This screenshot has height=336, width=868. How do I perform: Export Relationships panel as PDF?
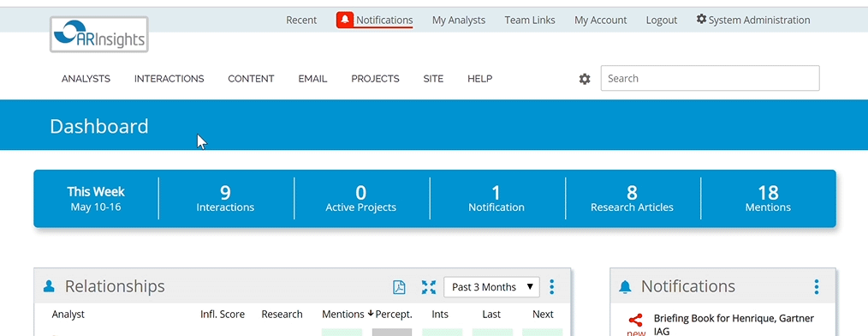[x=399, y=286]
